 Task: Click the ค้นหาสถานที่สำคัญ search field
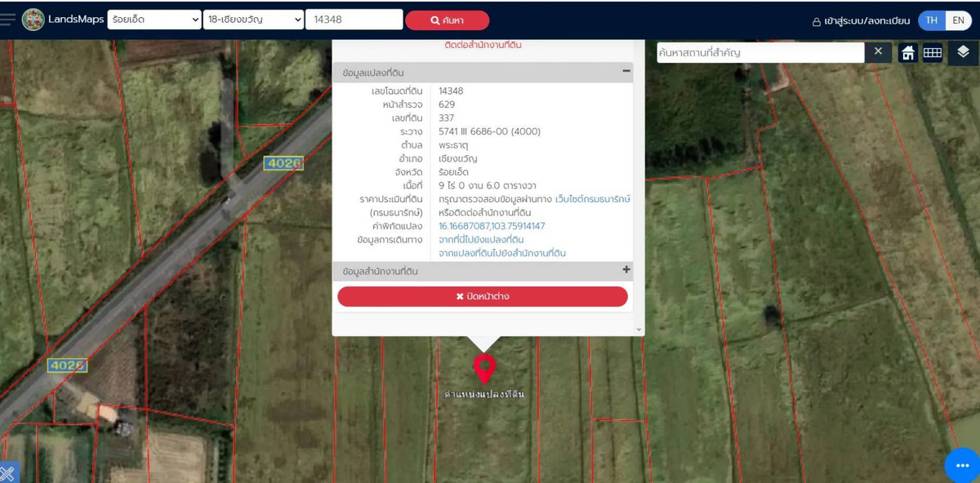click(759, 53)
